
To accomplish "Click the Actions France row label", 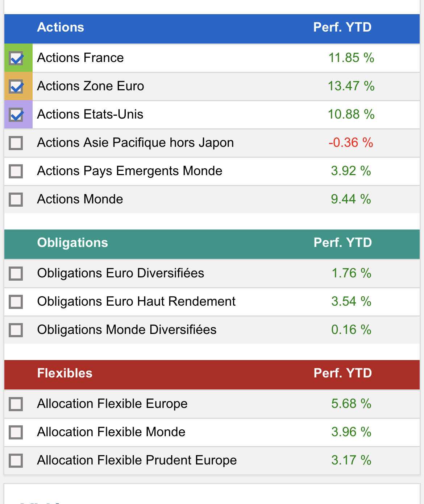I will pos(80,58).
